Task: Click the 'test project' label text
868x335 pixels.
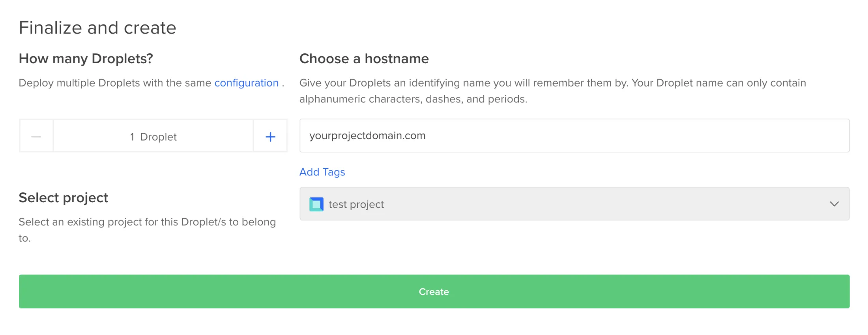Action: pos(356,204)
